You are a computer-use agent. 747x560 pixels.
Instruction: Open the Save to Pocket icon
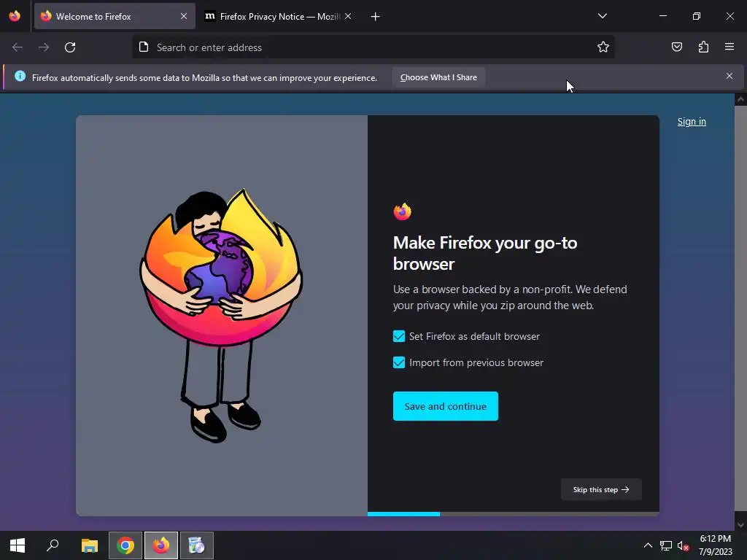677,47
